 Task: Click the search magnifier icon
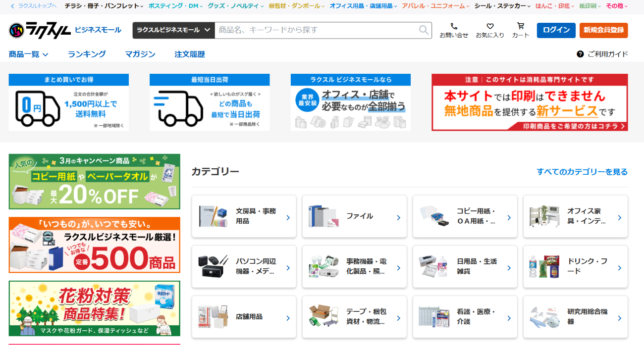(424, 30)
